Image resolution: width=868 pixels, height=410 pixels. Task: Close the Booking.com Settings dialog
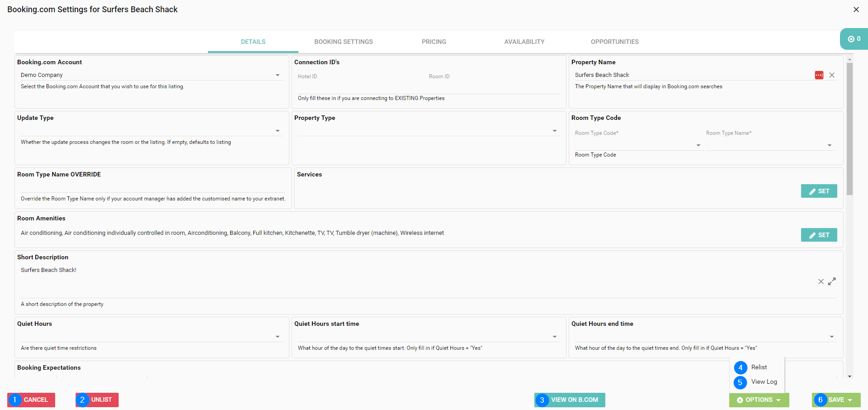pyautogui.click(x=856, y=10)
